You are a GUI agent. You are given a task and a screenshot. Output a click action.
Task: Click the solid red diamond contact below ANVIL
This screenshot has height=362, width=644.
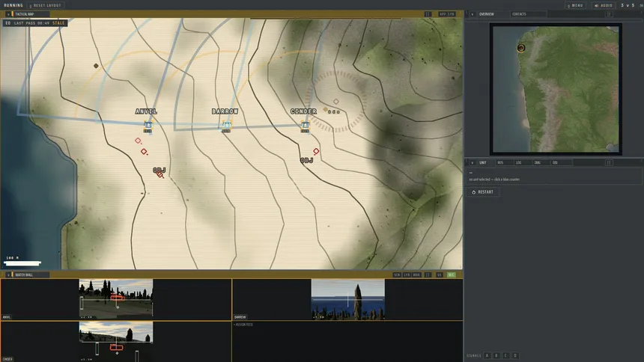tap(144, 151)
